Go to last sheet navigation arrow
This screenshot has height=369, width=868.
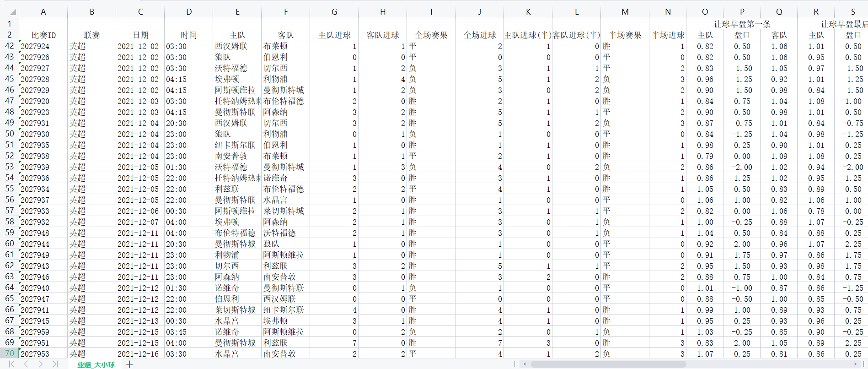pyautogui.click(x=55, y=364)
